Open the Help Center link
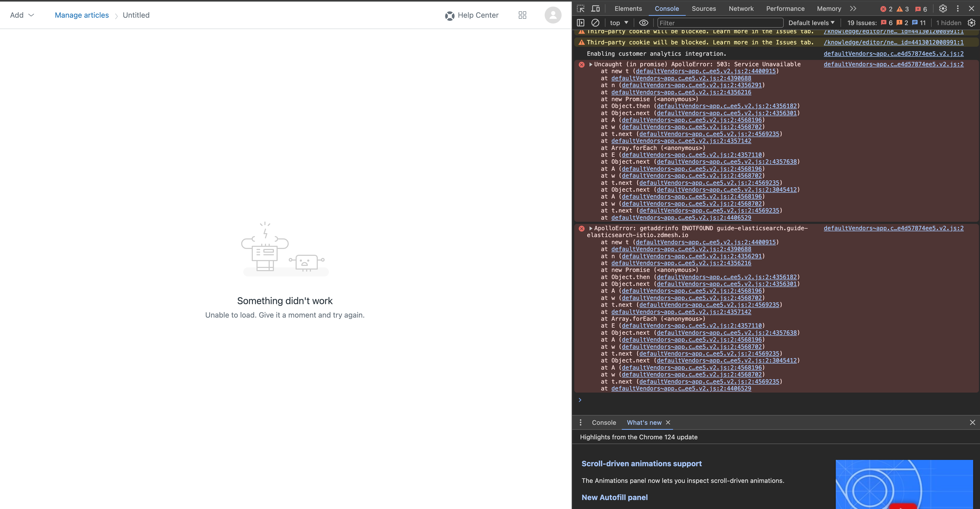980x509 pixels. click(x=472, y=15)
